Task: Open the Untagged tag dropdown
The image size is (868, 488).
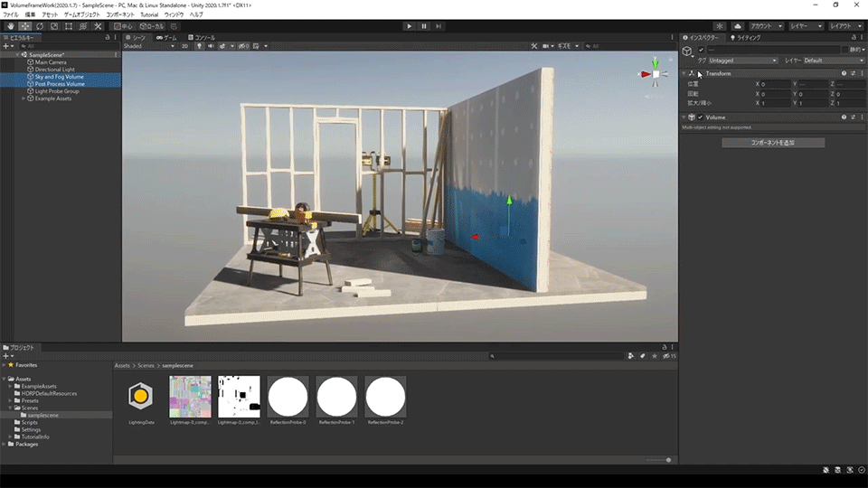Action: point(742,61)
